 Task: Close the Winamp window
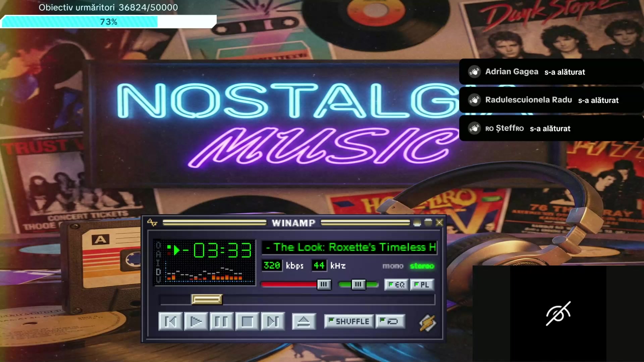(x=439, y=223)
